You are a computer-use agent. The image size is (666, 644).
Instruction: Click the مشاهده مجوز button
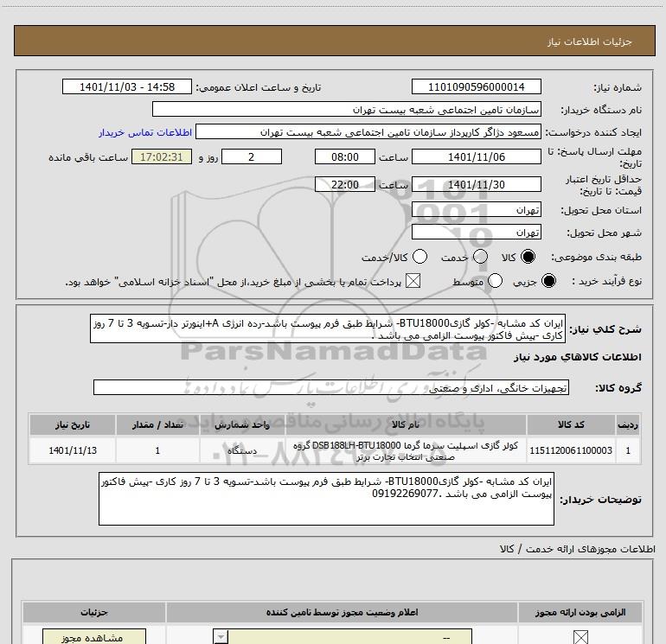click(x=94, y=637)
